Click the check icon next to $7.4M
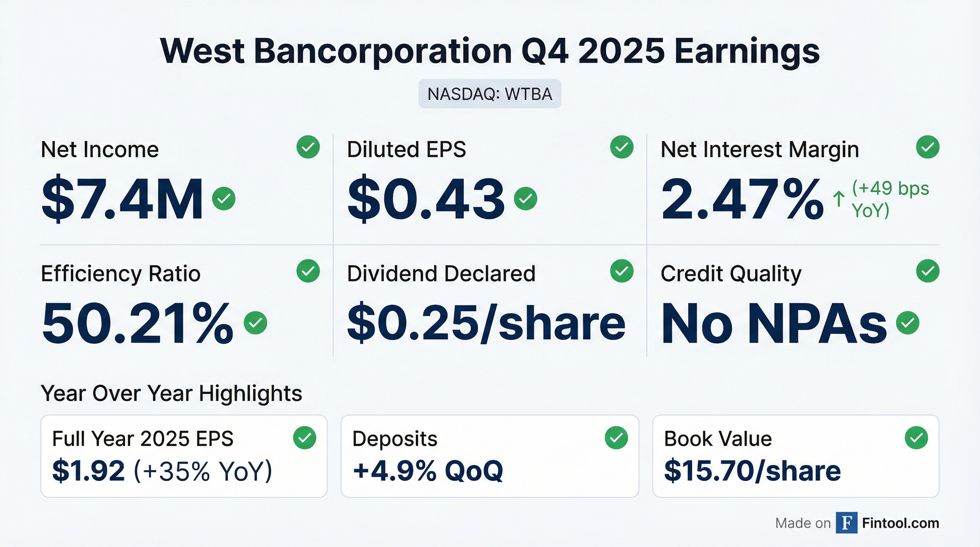The width and height of the screenshot is (980, 547). 224,199
